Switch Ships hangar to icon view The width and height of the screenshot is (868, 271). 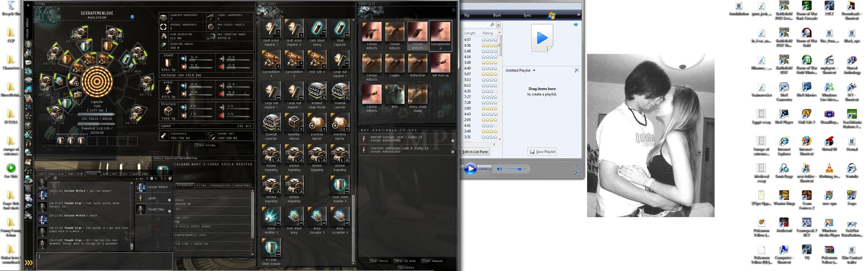375,12
